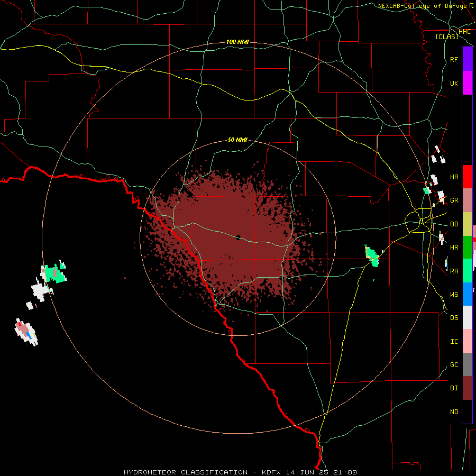Click the RA legend label
Viewport: 476px width, 476px height.
click(x=454, y=271)
